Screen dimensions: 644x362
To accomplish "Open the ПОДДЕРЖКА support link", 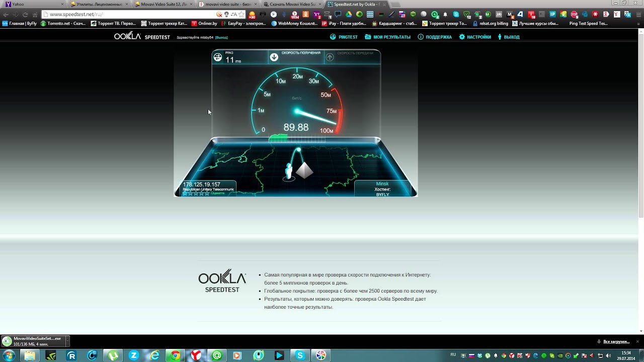I will pos(435,37).
